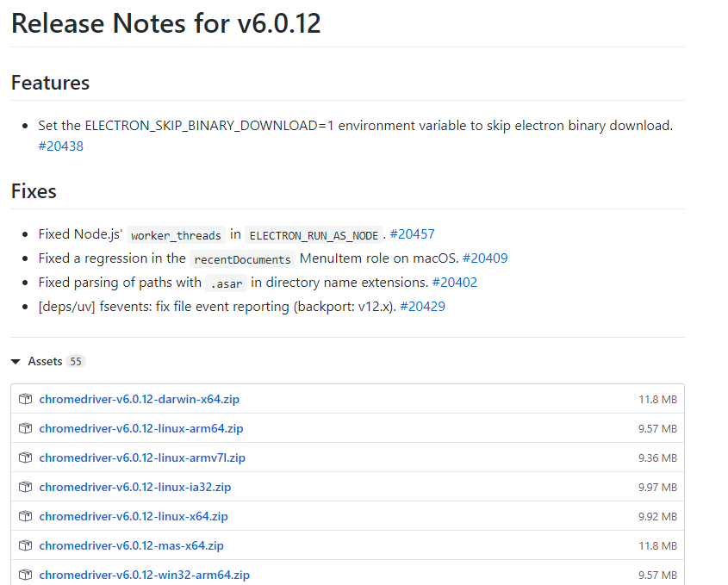Click package icon beside chromedriver linux-ia32 zip

point(25,487)
